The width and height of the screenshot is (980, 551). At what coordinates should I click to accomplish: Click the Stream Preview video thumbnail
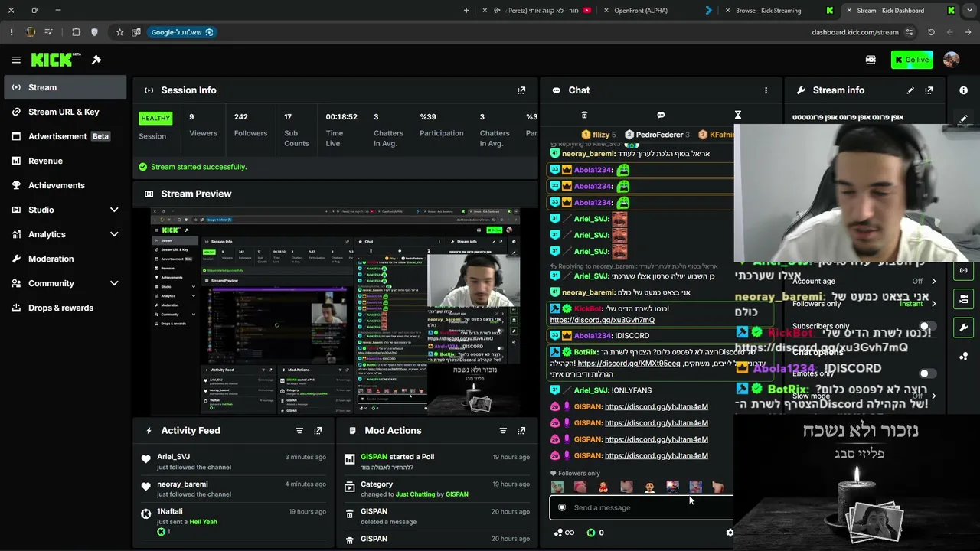click(x=337, y=314)
